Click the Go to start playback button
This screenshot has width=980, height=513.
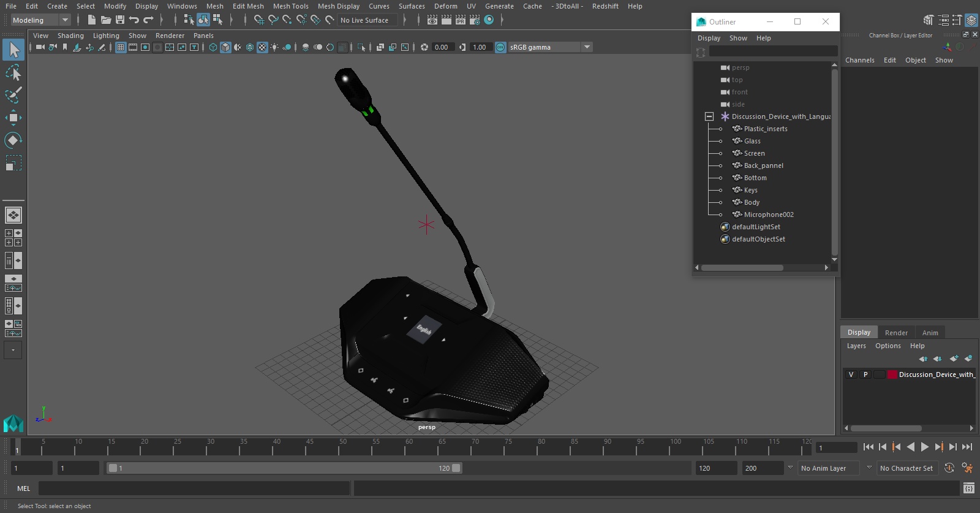click(869, 447)
